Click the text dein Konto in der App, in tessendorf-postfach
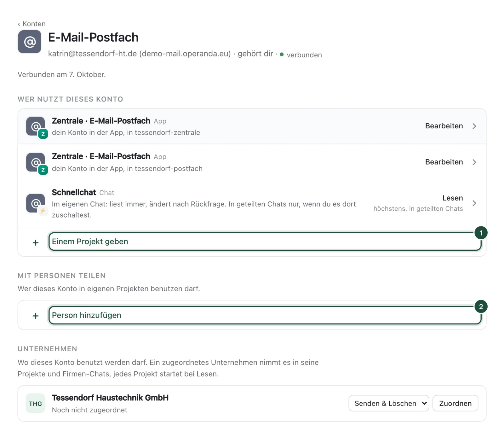504x437 pixels. pos(127,168)
